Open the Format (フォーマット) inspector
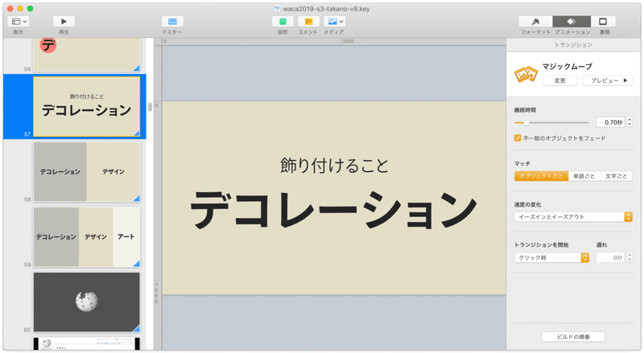The width and height of the screenshot is (644, 353). pos(535,22)
